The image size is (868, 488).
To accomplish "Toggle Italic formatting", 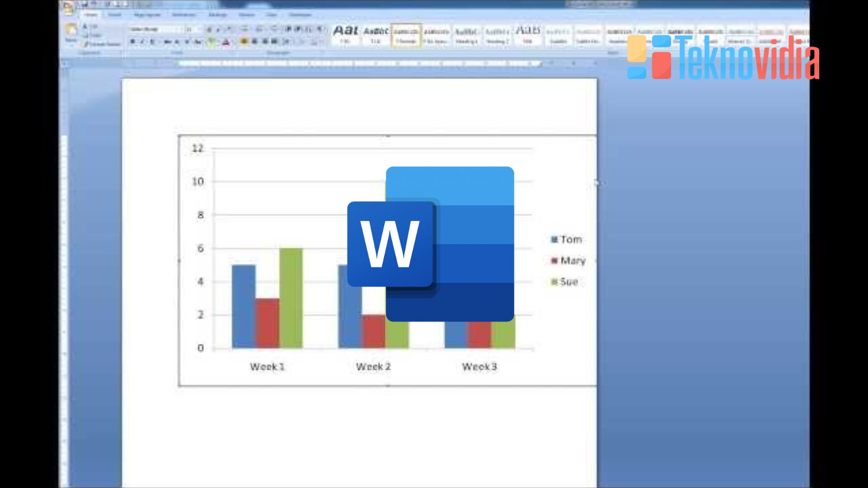I will coord(142,42).
